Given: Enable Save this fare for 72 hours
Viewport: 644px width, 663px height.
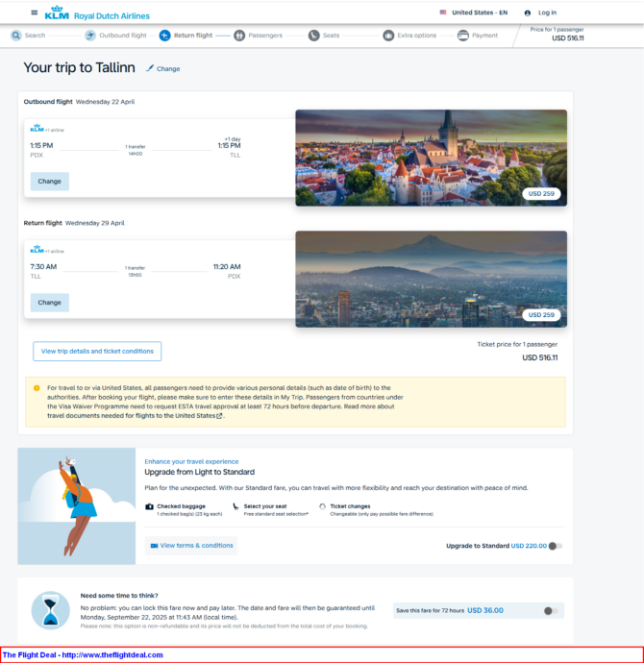Looking at the screenshot, I should (550, 610).
